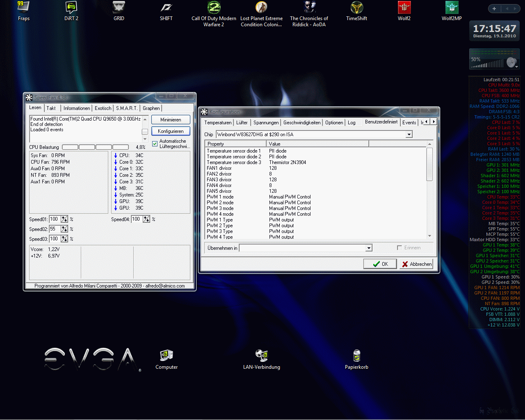Adjust the Speed02 spinner arrows
Image resolution: width=525 pixels, height=420 pixels.
pos(64,229)
